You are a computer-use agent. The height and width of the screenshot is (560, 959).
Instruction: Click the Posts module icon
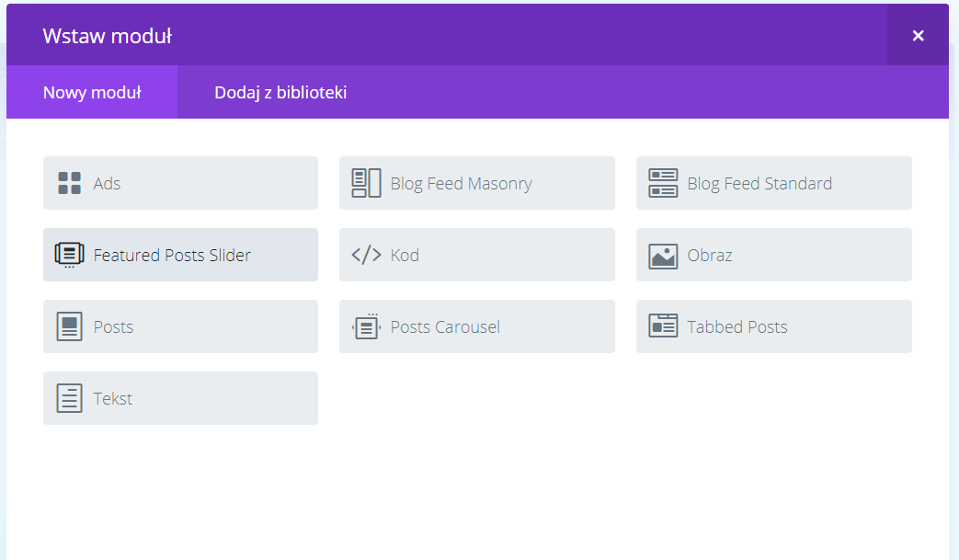coord(70,326)
